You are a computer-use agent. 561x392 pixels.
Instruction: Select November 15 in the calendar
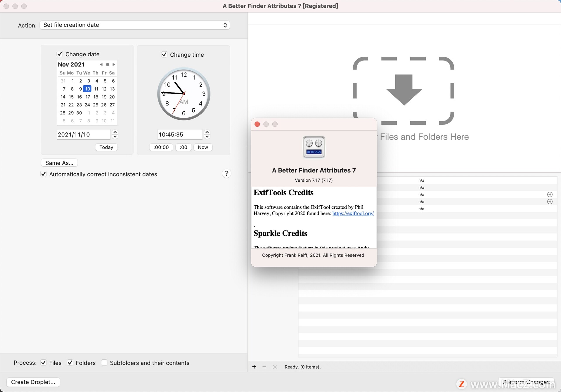(x=71, y=97)
